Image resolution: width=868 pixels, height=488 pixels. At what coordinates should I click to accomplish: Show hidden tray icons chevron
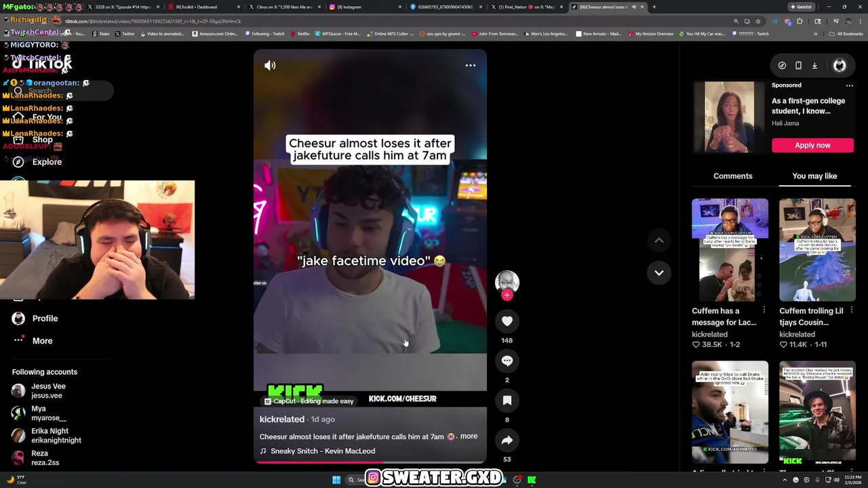coord(785,480)
